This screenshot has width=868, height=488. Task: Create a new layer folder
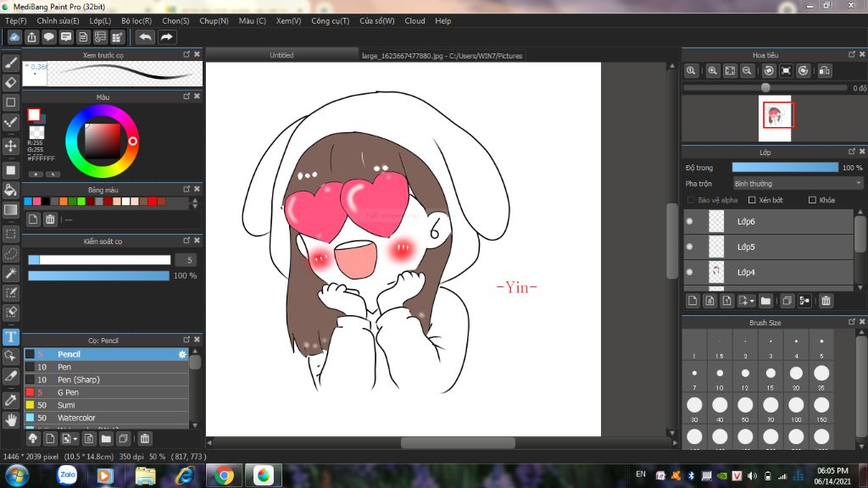(765, 301)
